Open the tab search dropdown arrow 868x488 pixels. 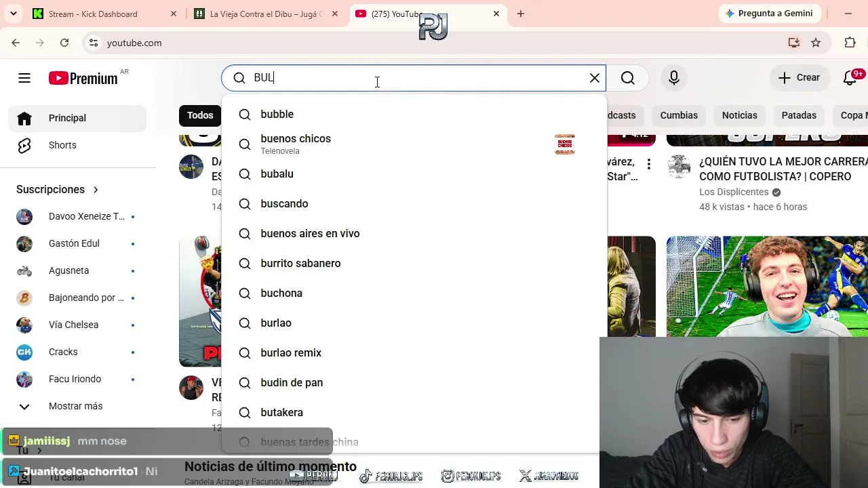click(x=14, y=14)
